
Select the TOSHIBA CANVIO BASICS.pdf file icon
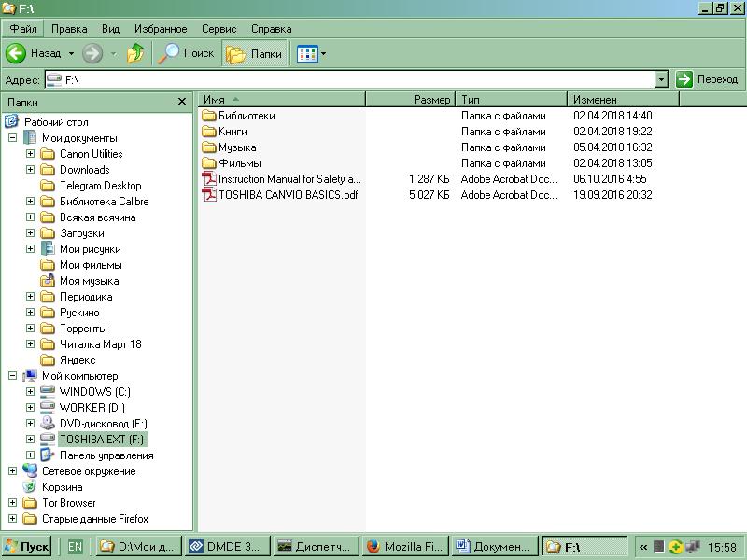tap(209, 195)
